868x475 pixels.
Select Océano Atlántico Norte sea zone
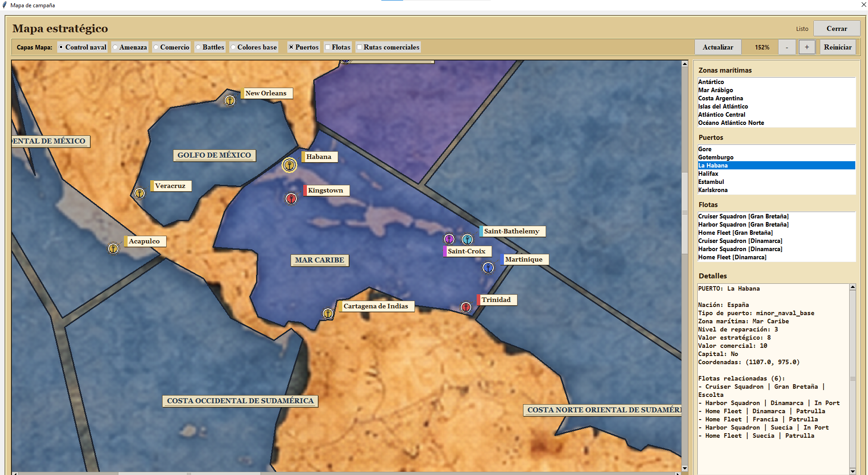click(x=776, y=123)
